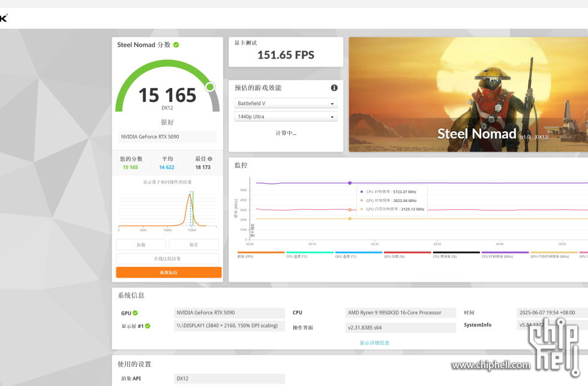
Task: Click the \\.\DISPLAY1 (3840 × 2160) display value
Action: (229, 325)
